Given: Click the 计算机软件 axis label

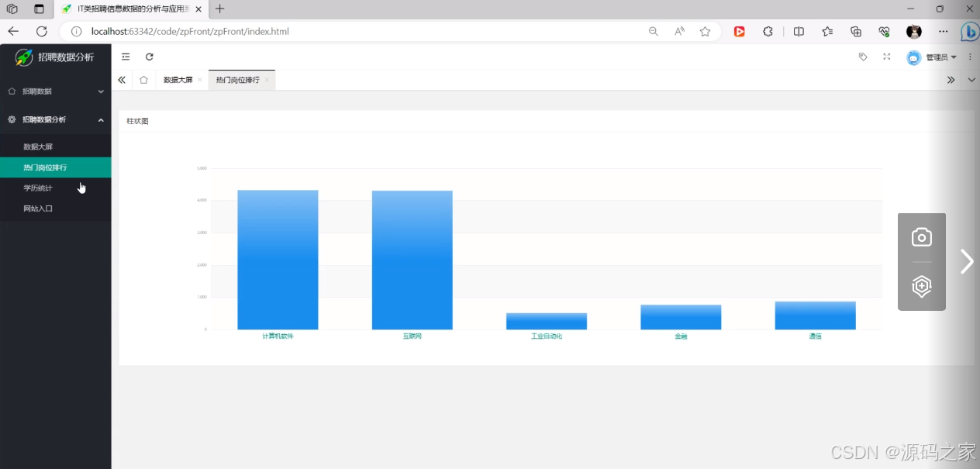Looking at the screenshot, I should coord(278,336).
